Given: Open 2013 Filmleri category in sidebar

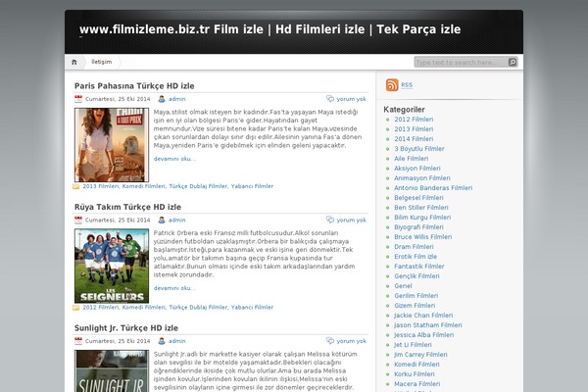Looking at the screenshot, I should 414,129.
